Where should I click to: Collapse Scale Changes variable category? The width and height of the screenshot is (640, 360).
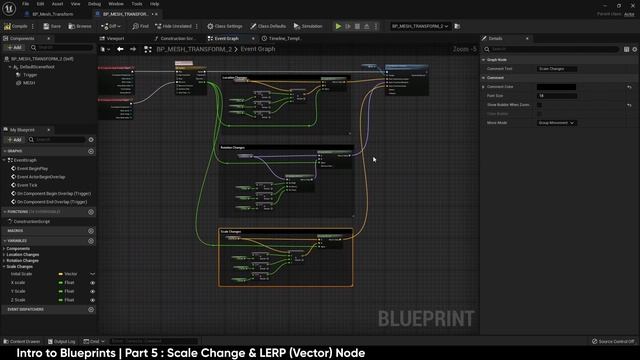(4, 267)
